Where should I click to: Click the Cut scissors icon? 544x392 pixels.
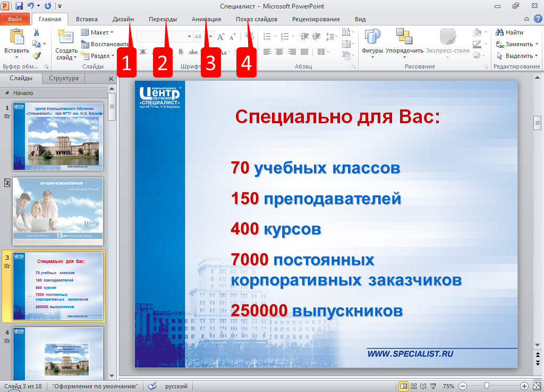(x=37, y=32)
